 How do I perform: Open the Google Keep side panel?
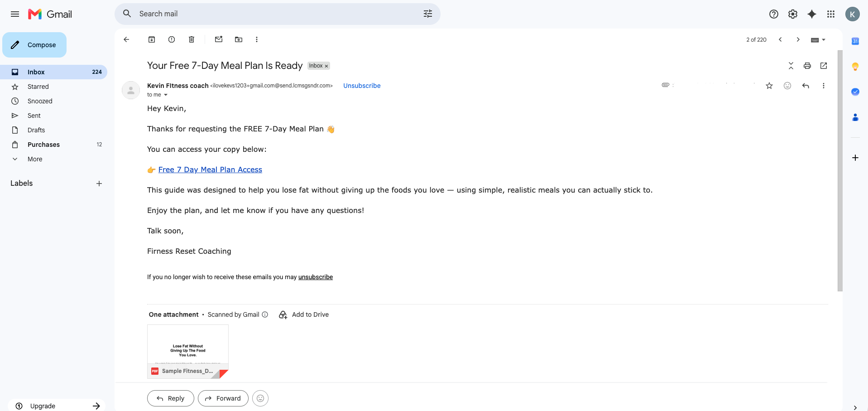(x=855, y=67)
